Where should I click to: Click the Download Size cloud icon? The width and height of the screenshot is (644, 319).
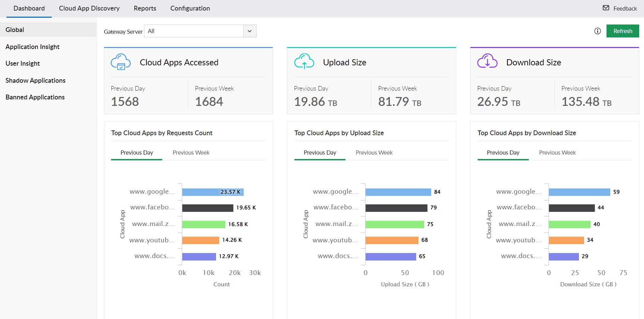click(487, 62)
